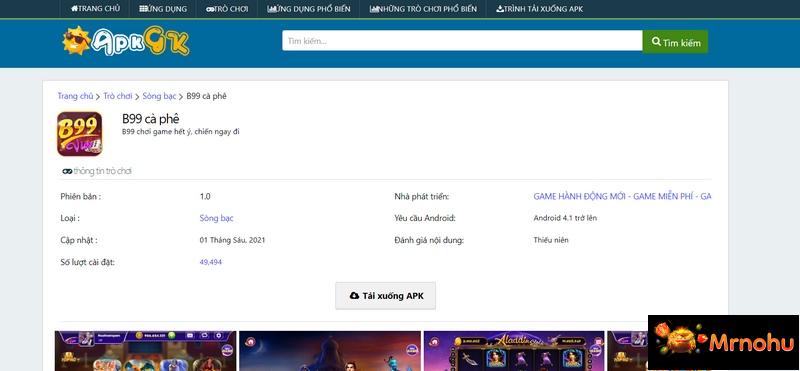Open the Ứng Dụng menu item
The height and width of the screenshot is (371, 800).
163,9
